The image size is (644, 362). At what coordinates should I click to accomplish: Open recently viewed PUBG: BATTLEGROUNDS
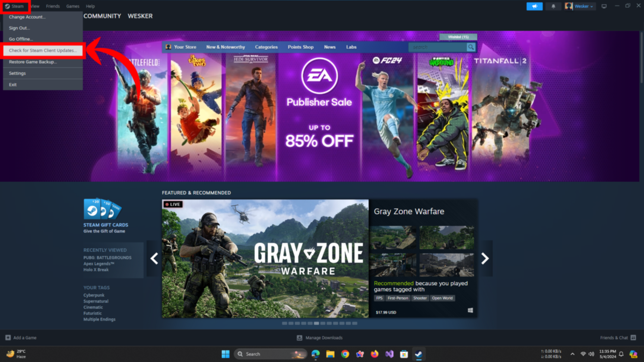tap(107, 258)
